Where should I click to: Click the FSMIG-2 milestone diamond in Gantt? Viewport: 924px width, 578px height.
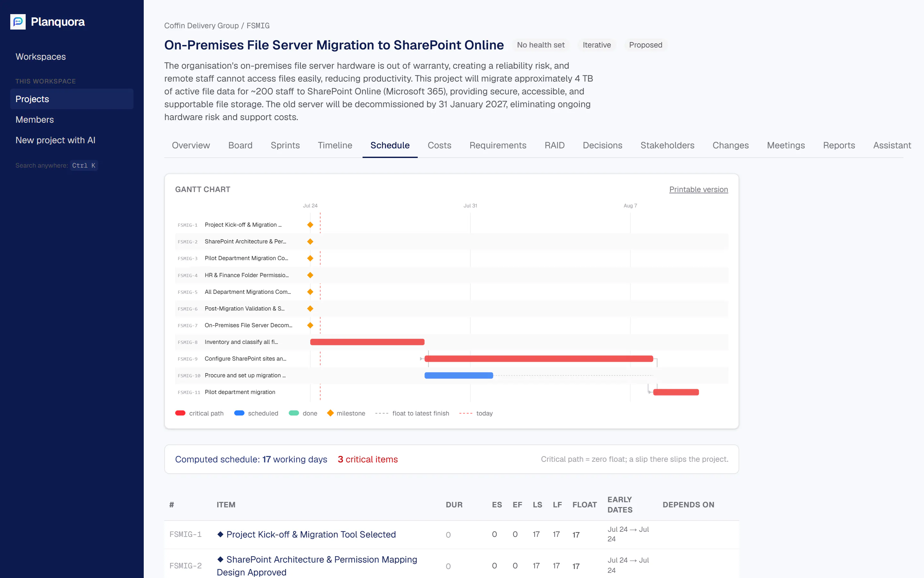click(310, 241)
